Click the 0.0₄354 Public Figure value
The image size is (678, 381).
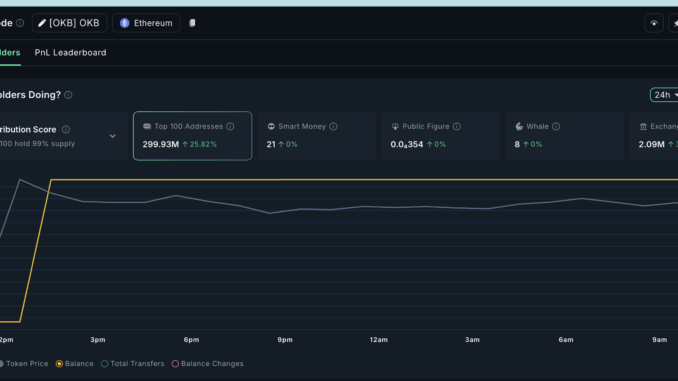click(x=407, y=144)
